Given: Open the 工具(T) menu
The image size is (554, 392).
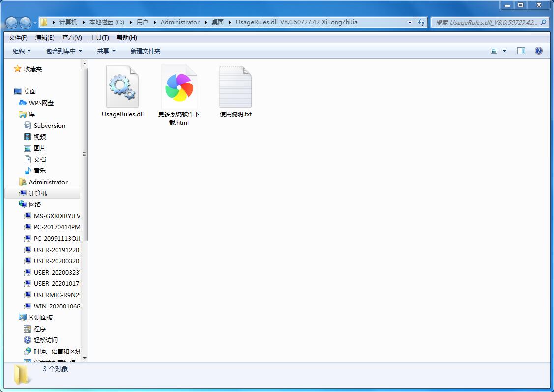Looking at the screenshot, I should coord(99,37).
